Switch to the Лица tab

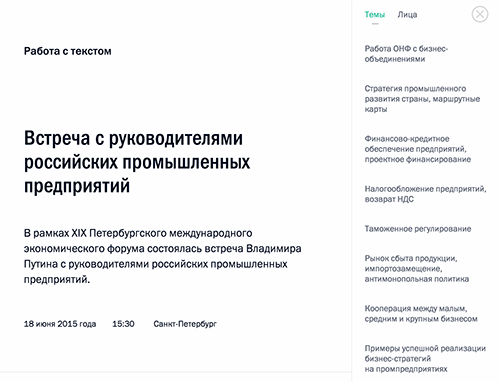(407, 15)
